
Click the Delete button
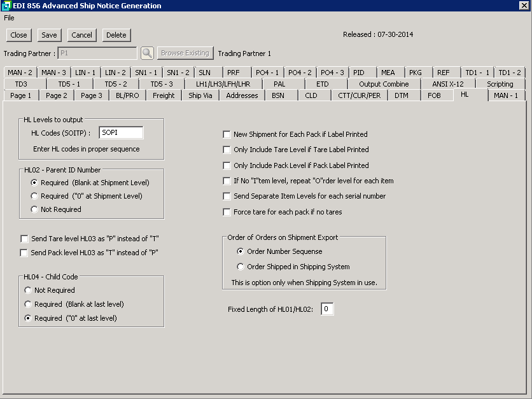(116, 35)
